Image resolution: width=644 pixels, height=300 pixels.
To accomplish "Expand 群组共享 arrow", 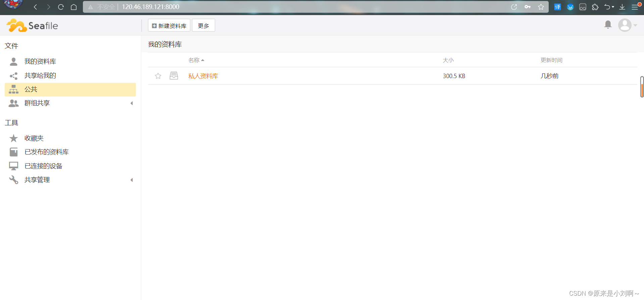I will click(x=132, y=103).
